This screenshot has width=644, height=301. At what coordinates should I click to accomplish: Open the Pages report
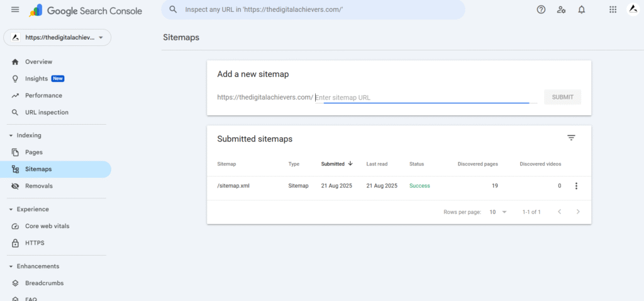(x=33, y=152)
